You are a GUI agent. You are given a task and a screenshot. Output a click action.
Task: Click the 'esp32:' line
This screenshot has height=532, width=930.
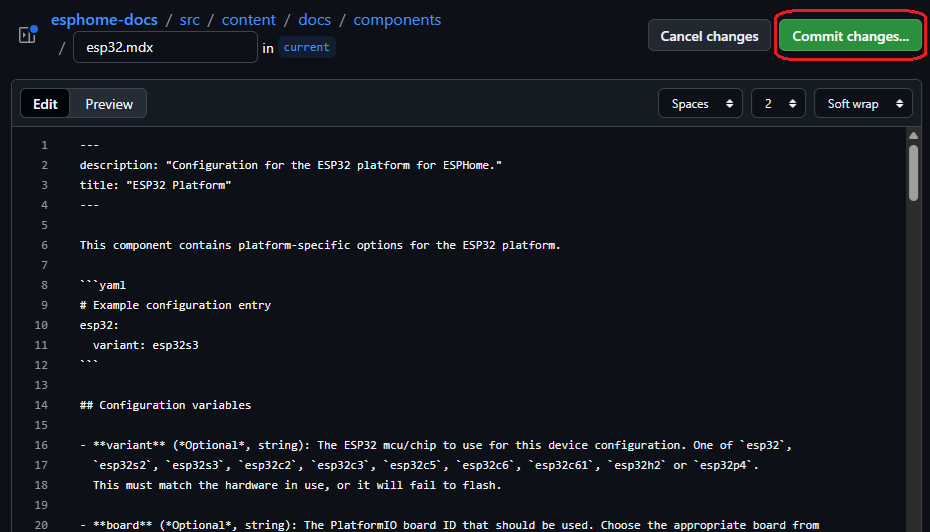(99, 325)
